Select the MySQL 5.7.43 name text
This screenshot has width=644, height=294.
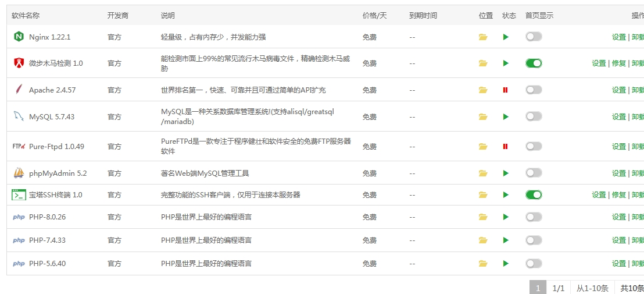tap(52, 117)
